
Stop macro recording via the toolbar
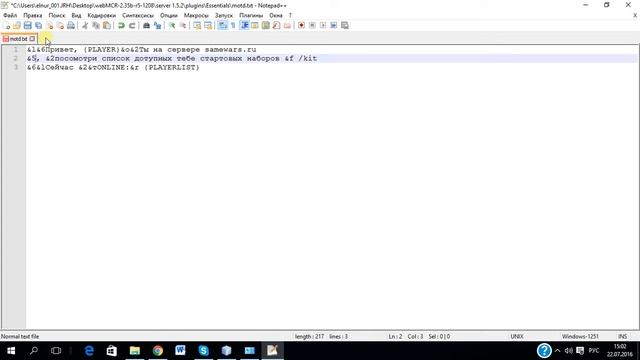click(x=312, y=25)
